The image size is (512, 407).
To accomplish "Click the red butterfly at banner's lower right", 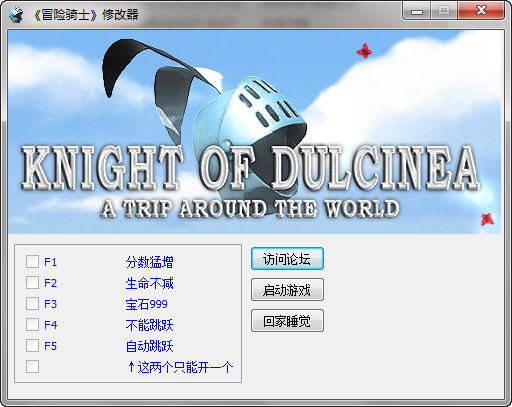I will click(487, 219).
